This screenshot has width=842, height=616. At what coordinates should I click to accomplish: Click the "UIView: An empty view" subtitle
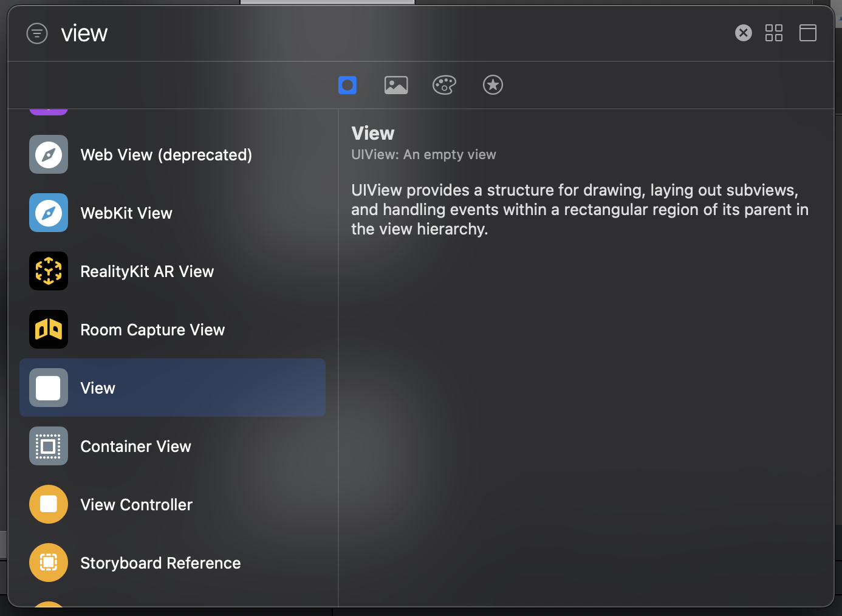point(423,154)
